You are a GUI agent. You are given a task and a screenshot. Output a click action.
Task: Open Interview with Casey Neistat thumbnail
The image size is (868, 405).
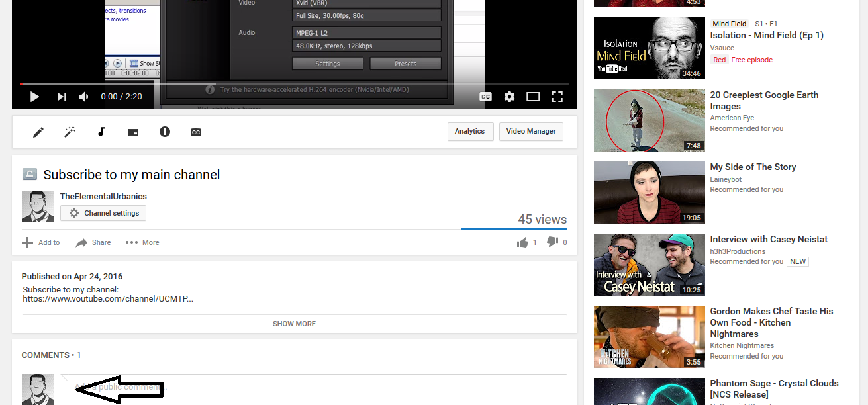click(x=650, y=265)
